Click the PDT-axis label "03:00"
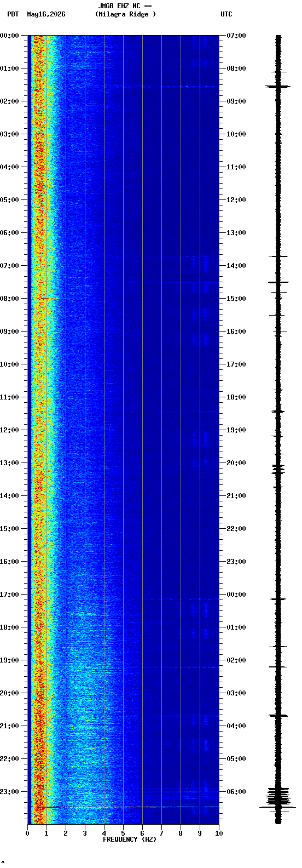302x868 pixels. click(9, 134)
